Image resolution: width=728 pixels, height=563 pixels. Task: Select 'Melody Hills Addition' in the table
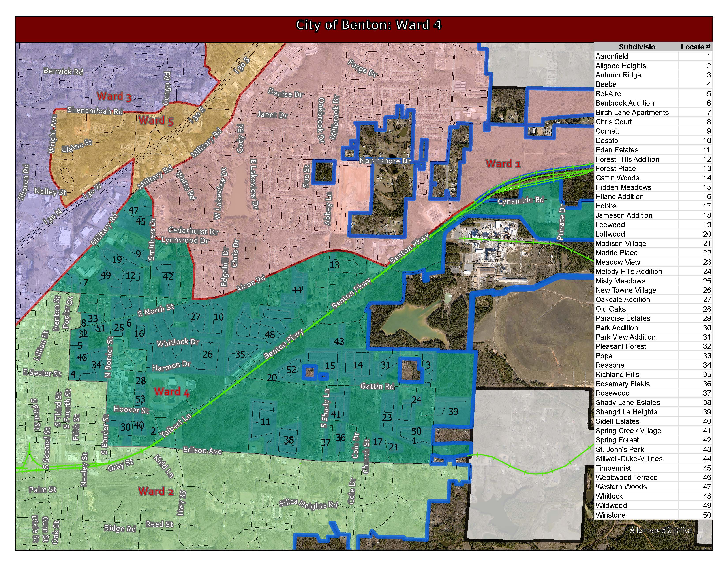tap(653, 272)
